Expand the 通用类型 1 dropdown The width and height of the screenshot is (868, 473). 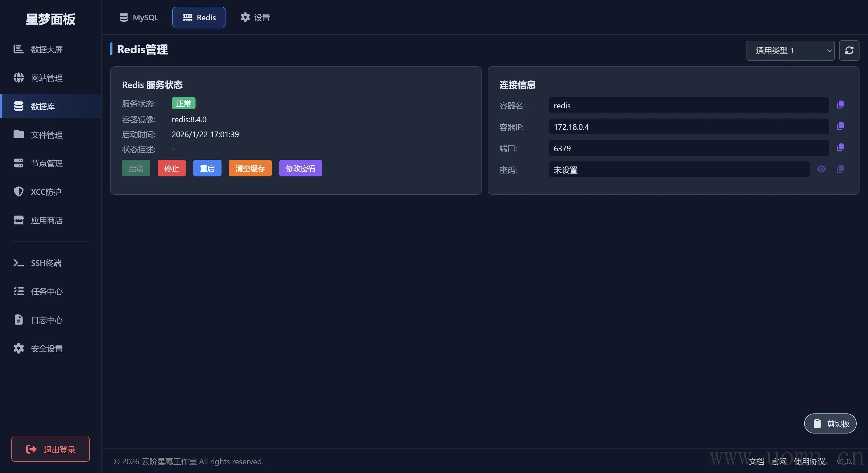click(790, 51)
